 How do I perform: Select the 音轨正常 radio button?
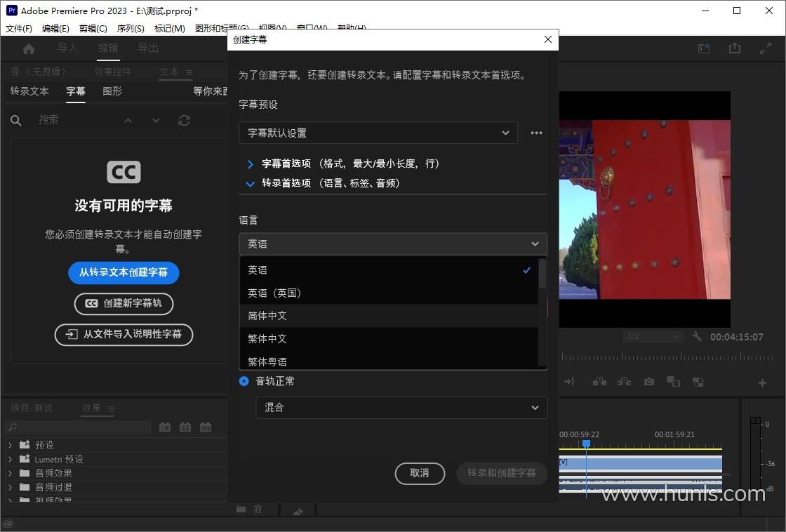tap(244, 381)
